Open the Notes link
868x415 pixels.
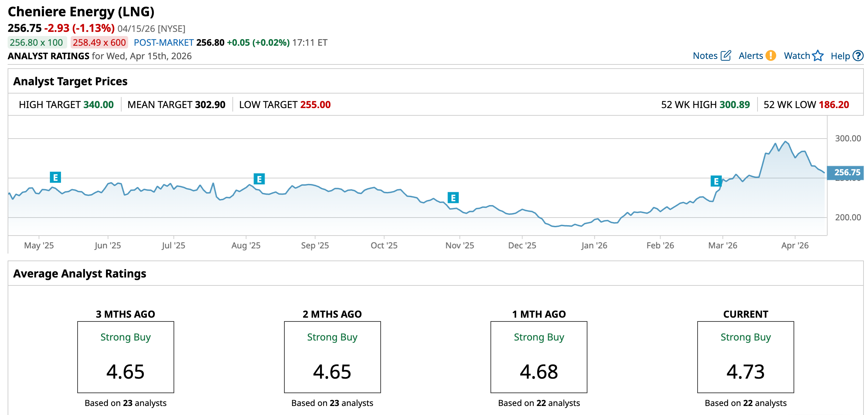click(x=705, y=56)
